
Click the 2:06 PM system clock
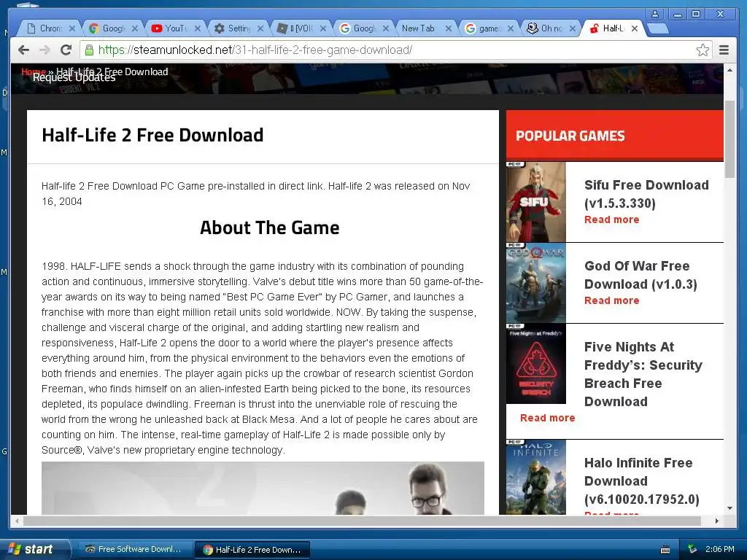point(719,549)
